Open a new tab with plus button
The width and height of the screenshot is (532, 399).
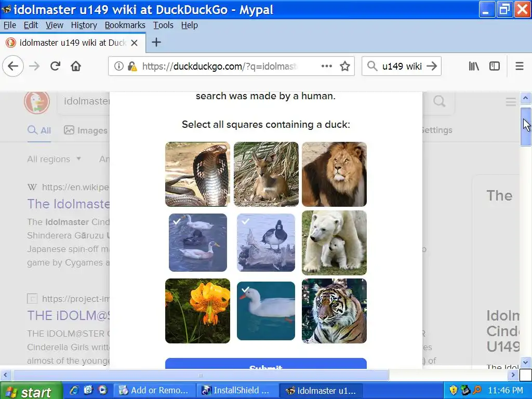click(x=156, y=43)
